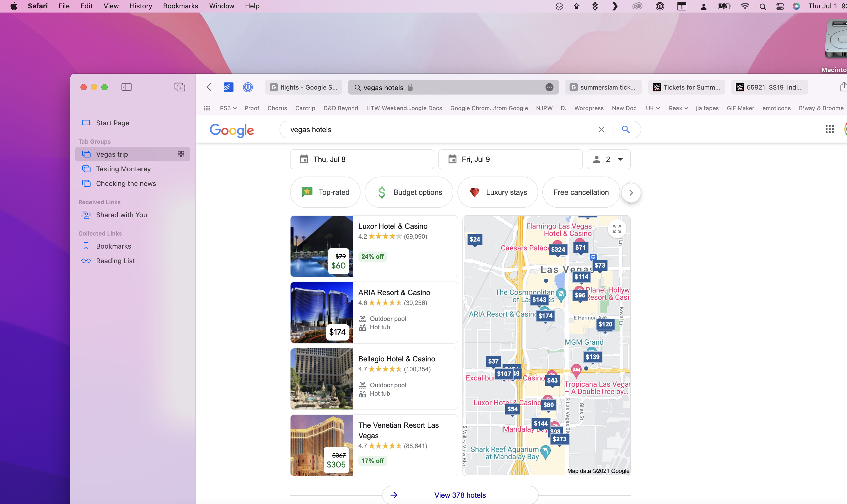The image size is (847, 504).
Task: Open the Google apps grid
Action: [x=830, y=129]
